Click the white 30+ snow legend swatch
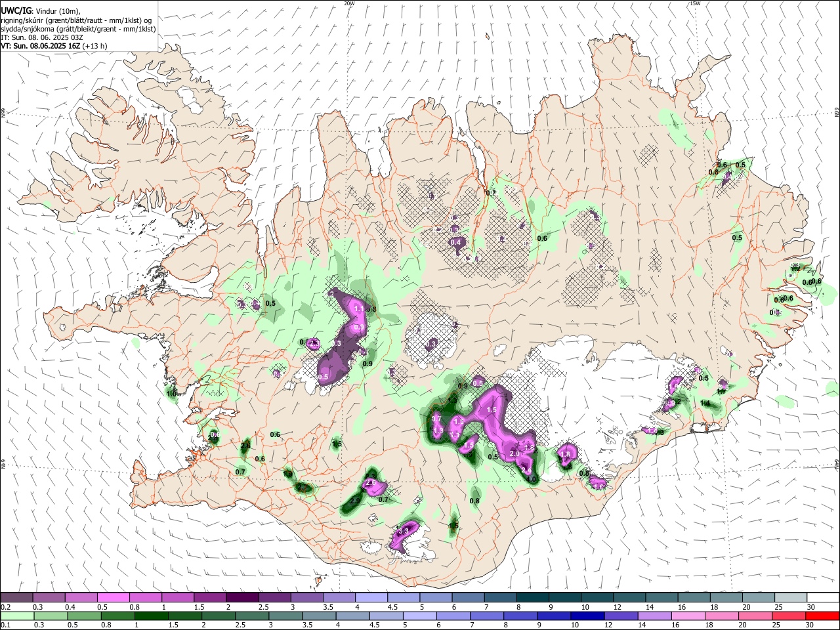Screen dimensions: 840x630 [823, 598]
